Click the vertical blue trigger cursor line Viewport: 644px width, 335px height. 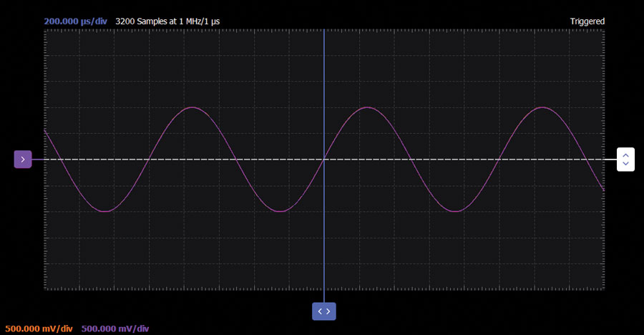[x=324, y=86]
